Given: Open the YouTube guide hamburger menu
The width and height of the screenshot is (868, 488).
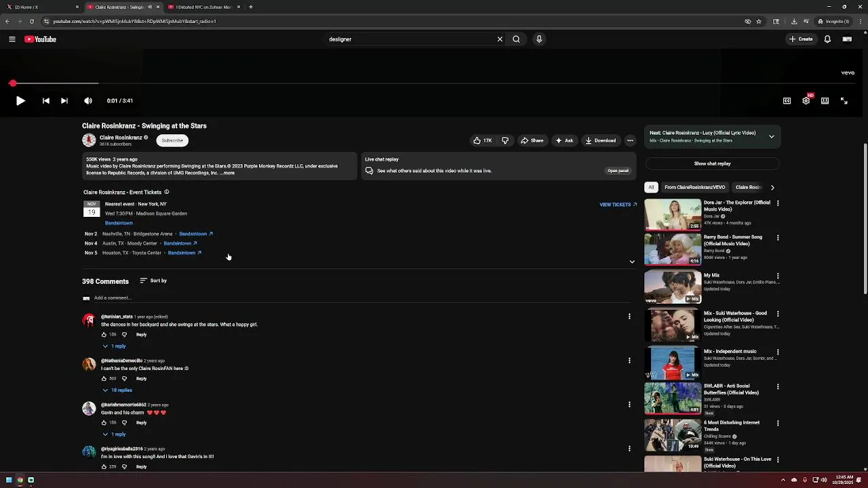Looking at the screenshot, I should [x=12, y=39].
